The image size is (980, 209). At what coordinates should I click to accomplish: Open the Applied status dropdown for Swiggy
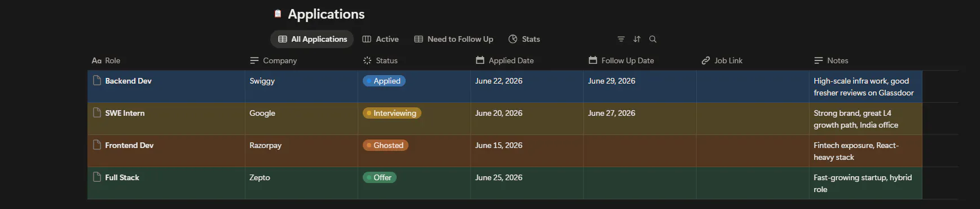tap(384, 81)
